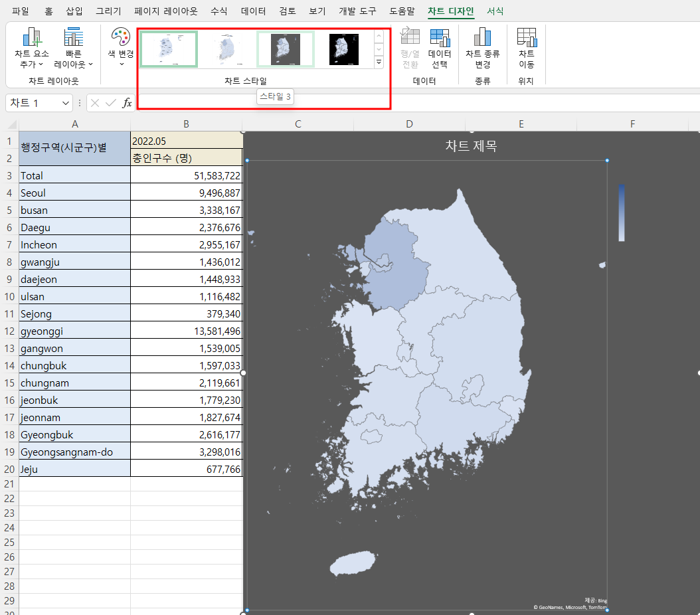Click the select-all corner of the sheet
Image resolution: width=700 pixels, height=615 pixels.
tap(11, 124)
